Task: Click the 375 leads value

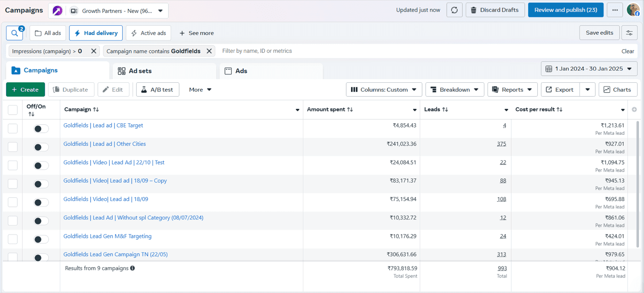Action: pyautogui.click(x=501, y=144)
